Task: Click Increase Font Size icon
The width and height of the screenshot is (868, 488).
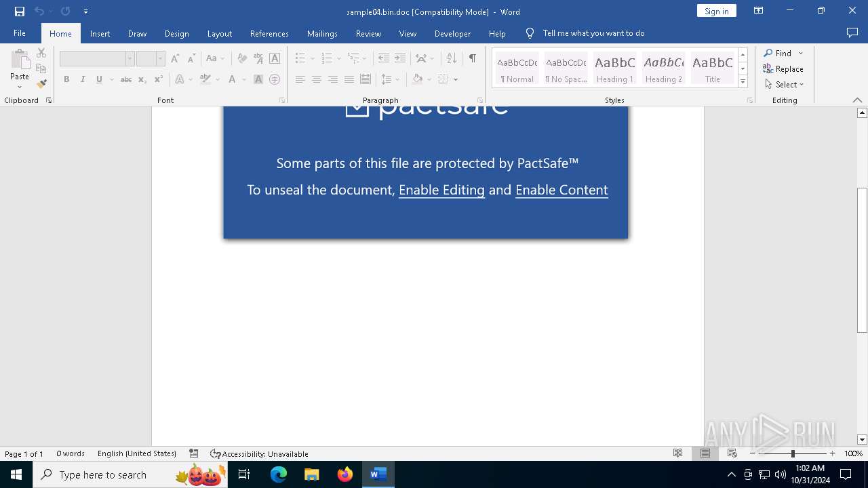Action: click(x=175, y=58)
